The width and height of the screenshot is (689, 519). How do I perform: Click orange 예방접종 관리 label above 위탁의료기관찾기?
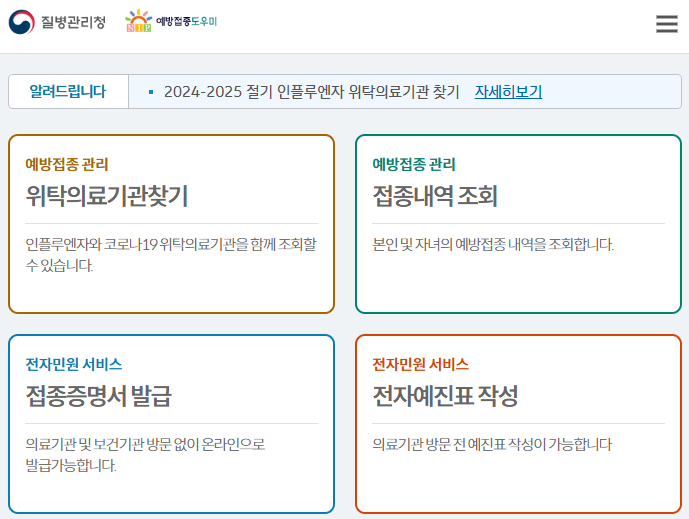coord(66,164)
